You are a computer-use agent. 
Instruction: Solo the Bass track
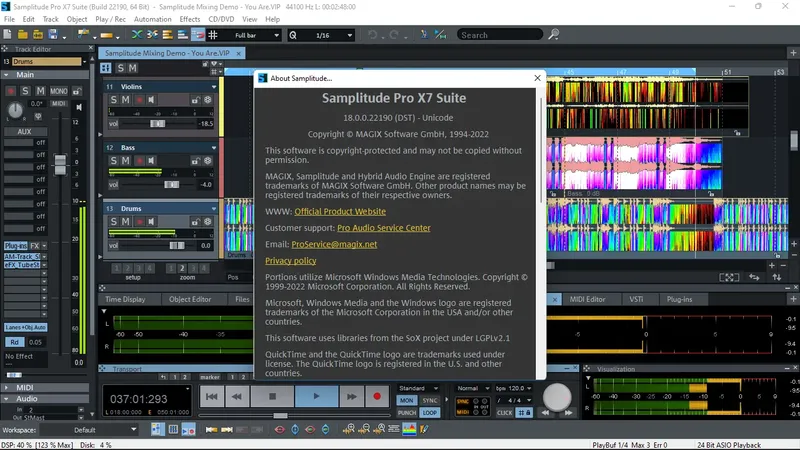[x=114, y=160]
